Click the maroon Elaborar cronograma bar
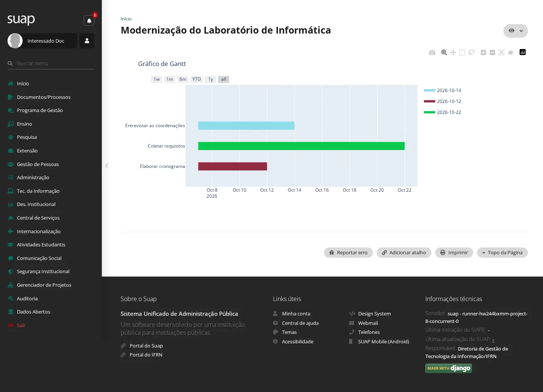 pyautogui.click(x=233, y=166)
